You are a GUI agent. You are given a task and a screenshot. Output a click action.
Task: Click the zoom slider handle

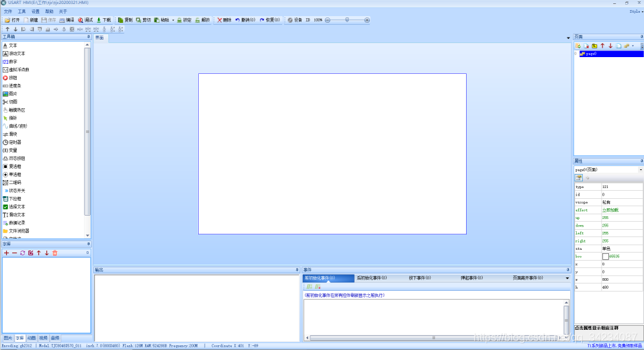[347, 19]
